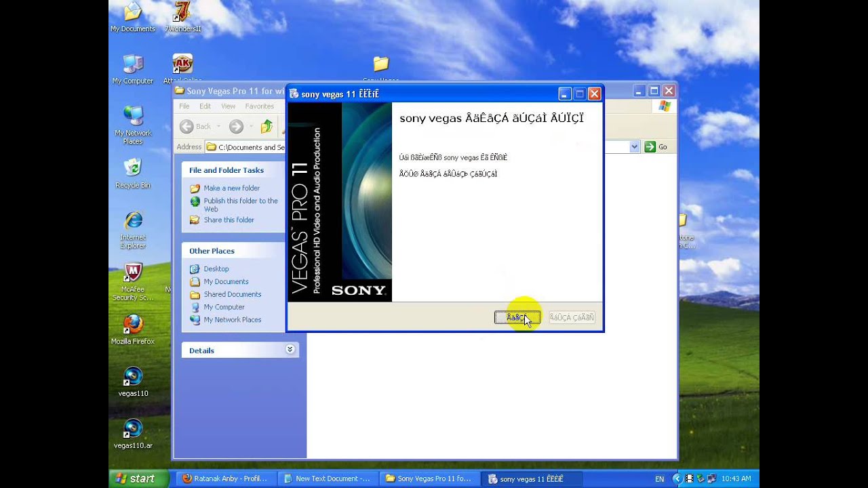
Task: Open the vegas110 desktop shortcut
Action: (x=133, y=382)
